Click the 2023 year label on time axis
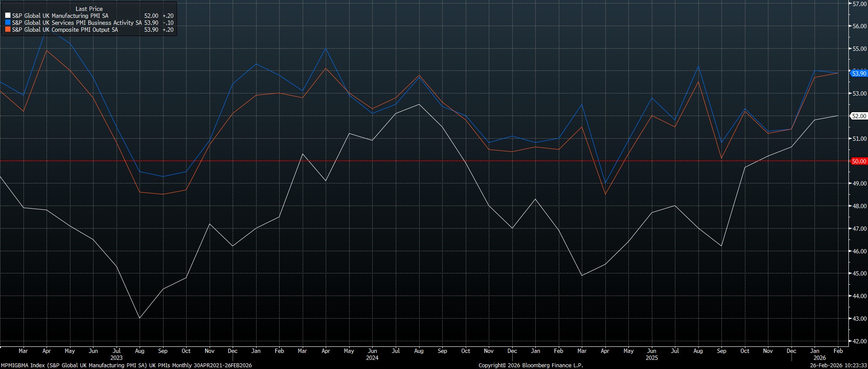868x369 pixels. tap(116, 358)
